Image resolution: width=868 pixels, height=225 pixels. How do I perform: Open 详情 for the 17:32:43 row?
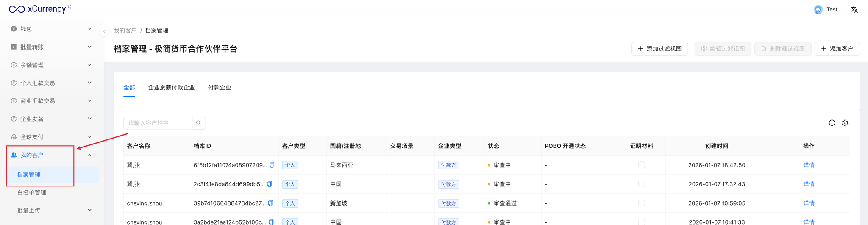click(809, 184)
